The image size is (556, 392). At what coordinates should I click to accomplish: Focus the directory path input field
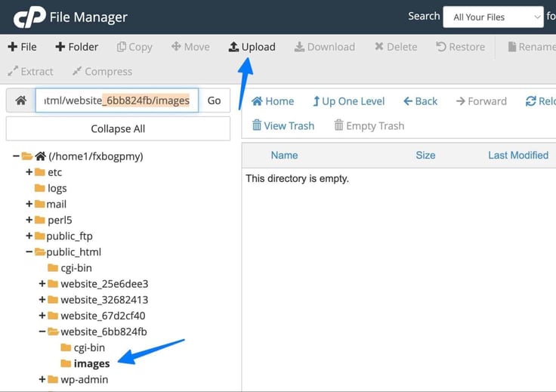click(x=116, y=100)
